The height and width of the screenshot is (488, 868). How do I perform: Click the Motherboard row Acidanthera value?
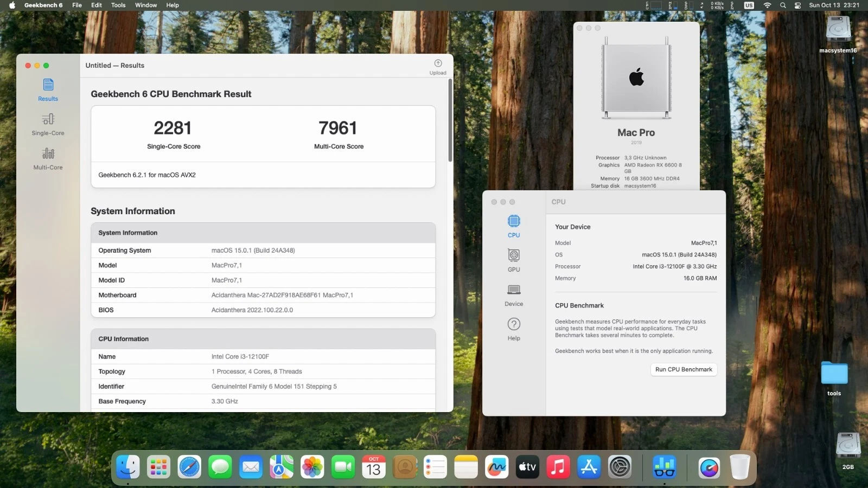pyautogui.click(x=282, y=295)
